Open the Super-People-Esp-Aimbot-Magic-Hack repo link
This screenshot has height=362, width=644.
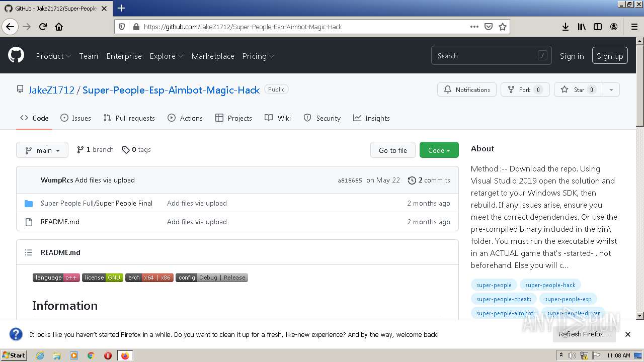[171, 90]
